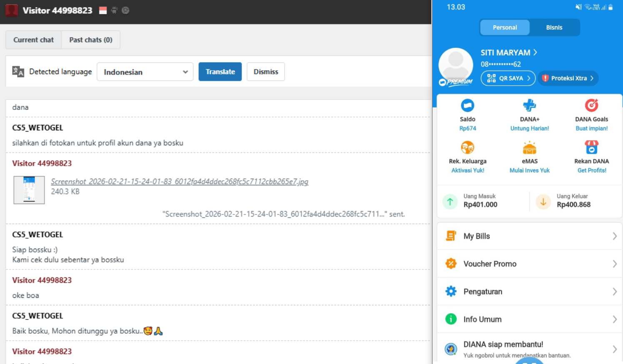Click the PREMIUM badge under the avatar
The height and width of the screenshot is (364, 623).
point(456,82)
